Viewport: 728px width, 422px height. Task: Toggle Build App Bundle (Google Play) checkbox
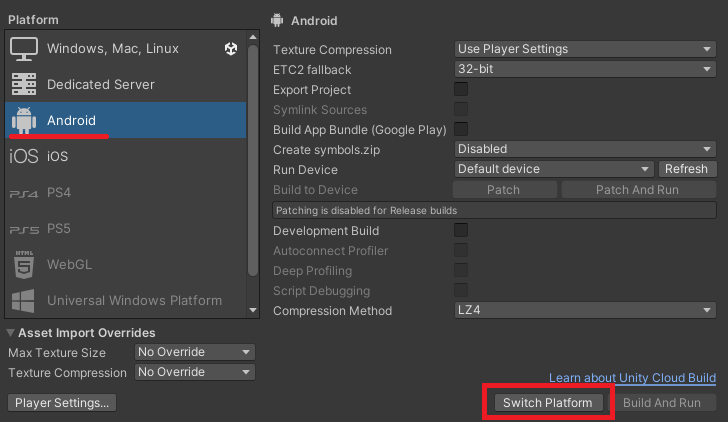tap(461, 129)
